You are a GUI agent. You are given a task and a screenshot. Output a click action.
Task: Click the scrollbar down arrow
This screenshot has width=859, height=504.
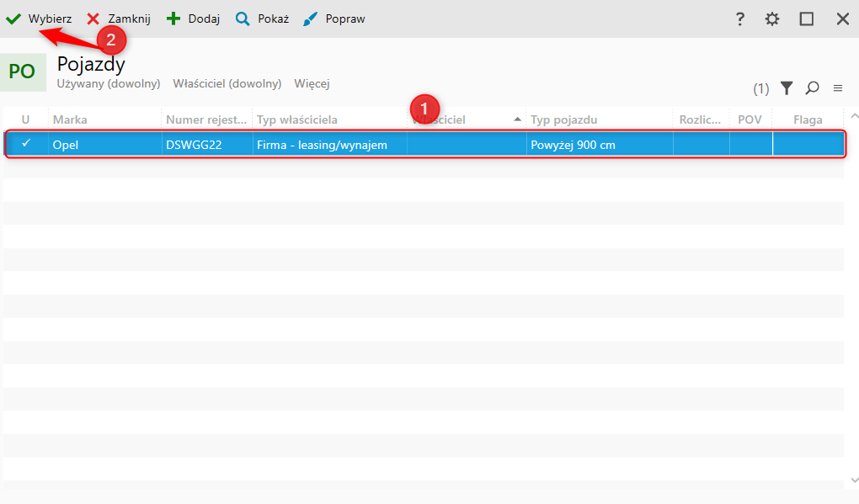854,480
